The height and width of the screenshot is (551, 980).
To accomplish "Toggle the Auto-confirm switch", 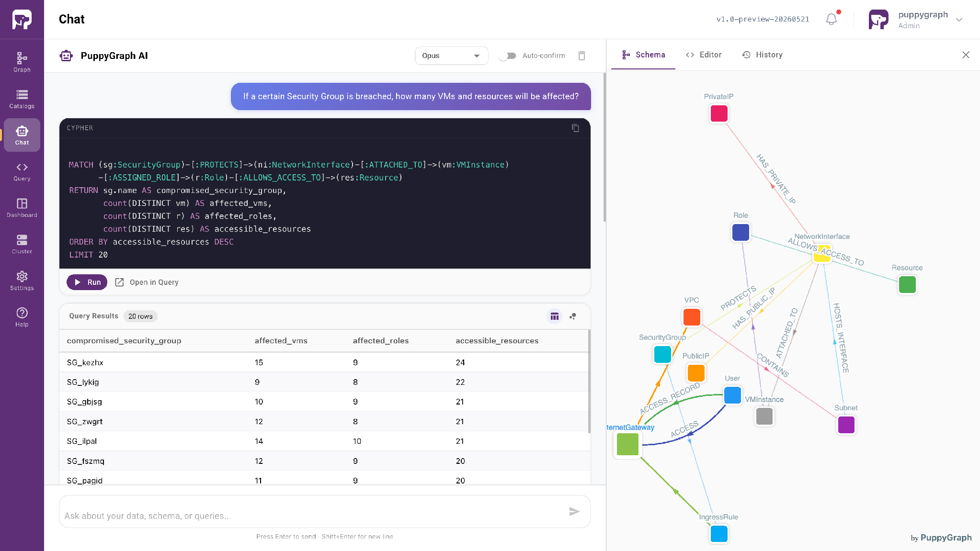I will coord(507,56).
